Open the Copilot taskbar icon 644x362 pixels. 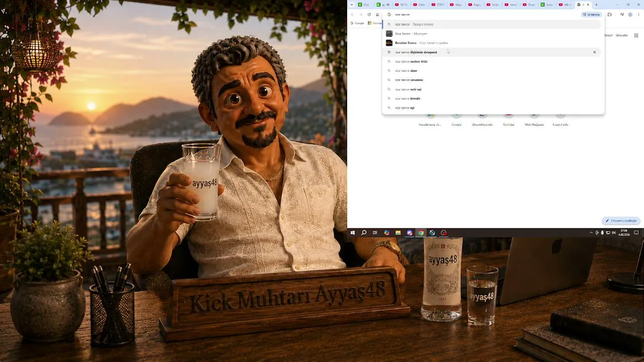click(x=386, y=233)
